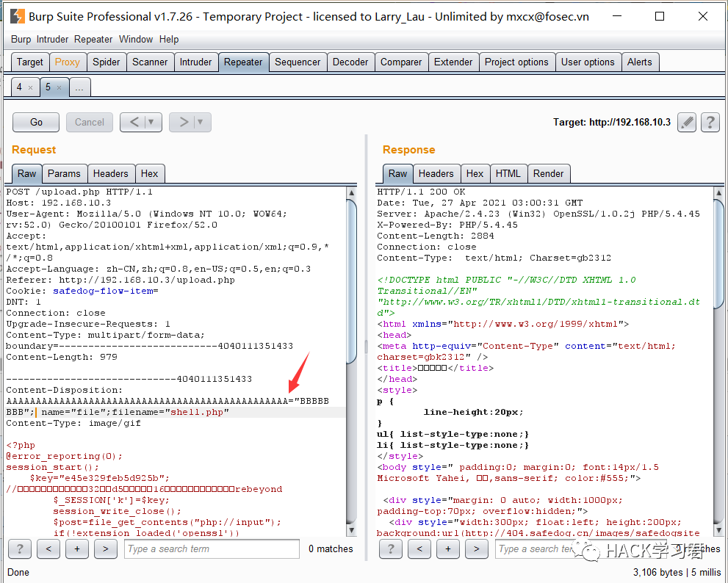
Task: Click the response pane scrollbar up arrow
Action: [718, 192]
